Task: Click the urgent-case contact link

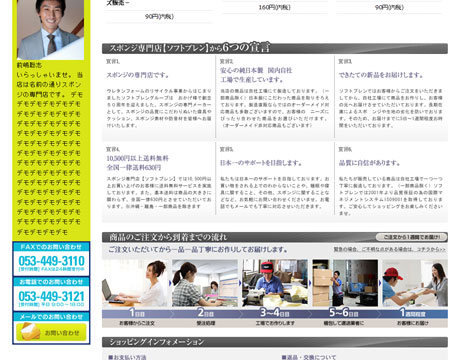Action: 389,249
